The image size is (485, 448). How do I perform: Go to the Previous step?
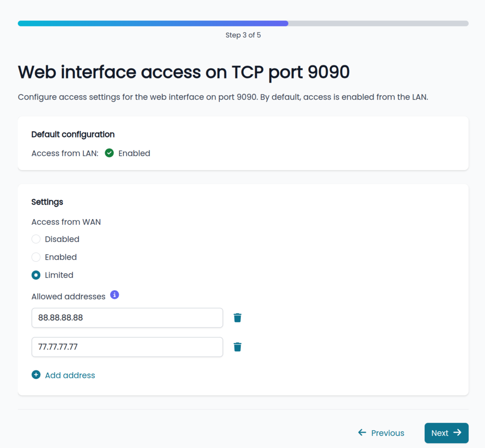381,433
